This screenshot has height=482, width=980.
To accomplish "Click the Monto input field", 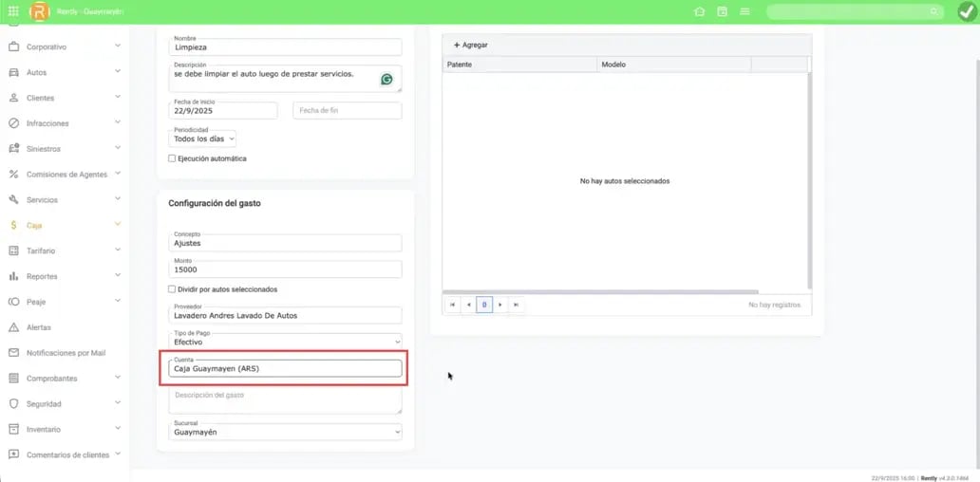I will [x=285, y=269].
